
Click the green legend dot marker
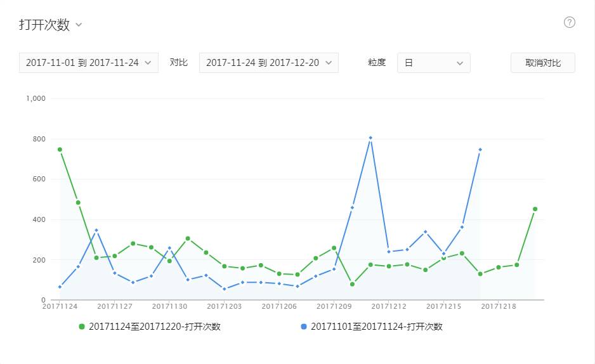tap(82, 327)
